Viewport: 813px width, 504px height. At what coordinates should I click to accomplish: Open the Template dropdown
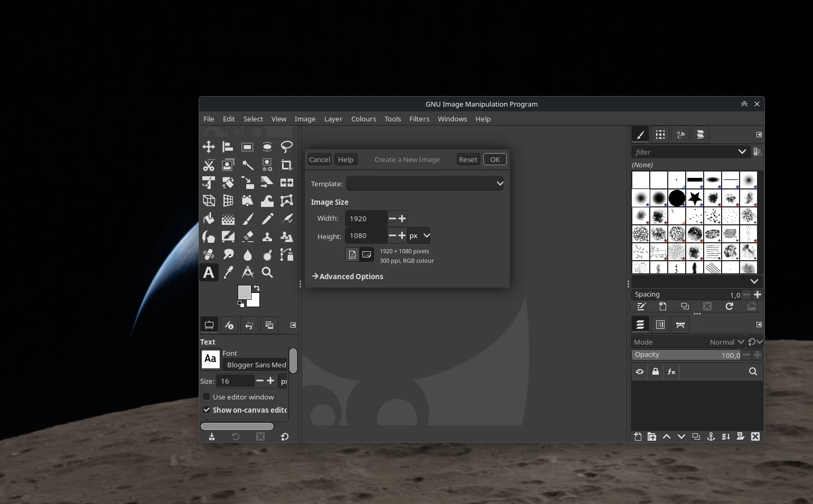pyautogui.click(x=425, y=184)
